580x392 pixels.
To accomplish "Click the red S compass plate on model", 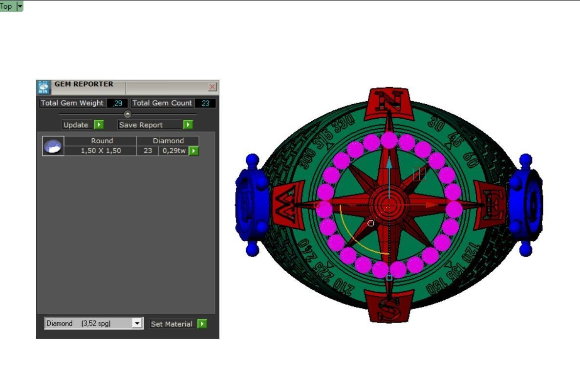I will (388, 306).
